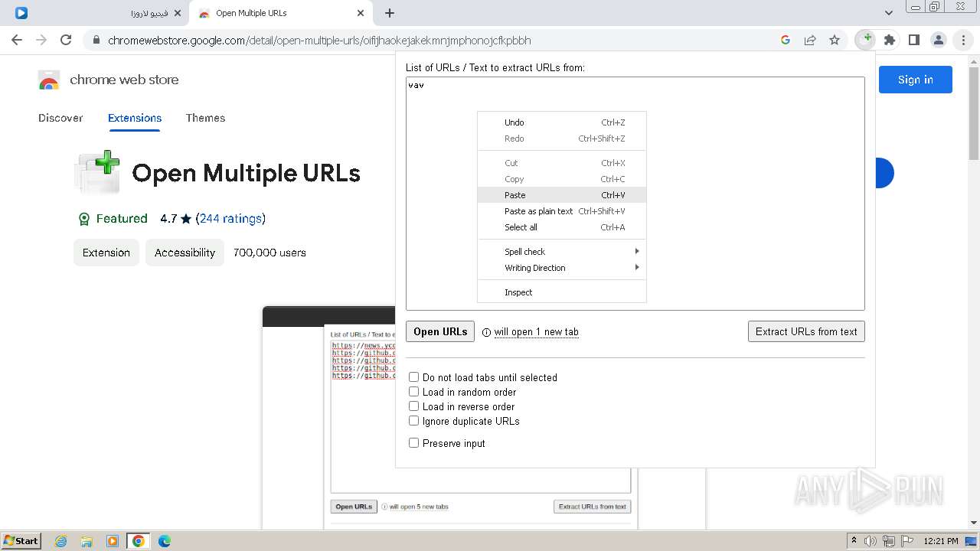Expand the Writing Direction submenu
980x551 pixels.
point(562,268)
